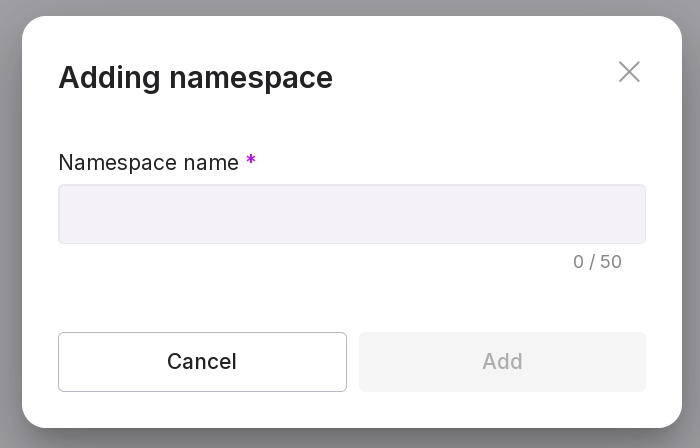Submit the namespace via the Add button
This screenshot has width=700, height=448.
(502, 361)
